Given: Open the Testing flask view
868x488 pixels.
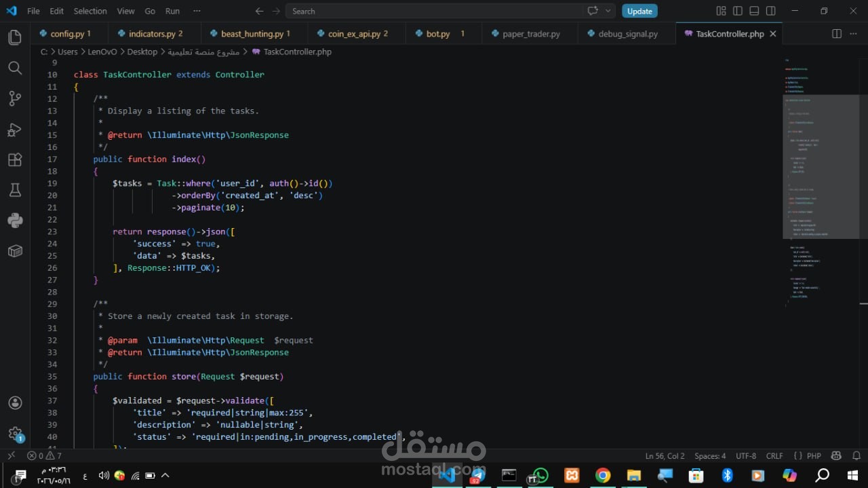Looking at the screenshot, I should click(x=15, y=190).
